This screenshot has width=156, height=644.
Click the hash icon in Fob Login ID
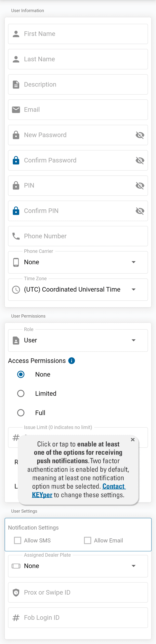point(16,618)
